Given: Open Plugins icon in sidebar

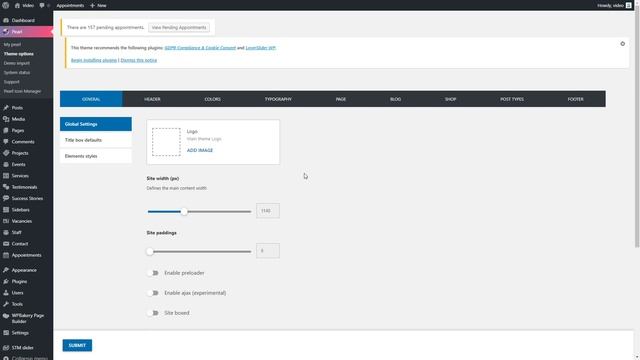Looking at the screenshot, I should pos(6,281).
